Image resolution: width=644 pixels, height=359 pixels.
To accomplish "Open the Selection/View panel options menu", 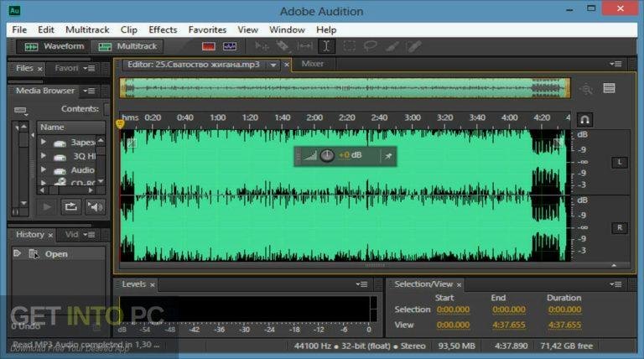I will coord(615,284).
